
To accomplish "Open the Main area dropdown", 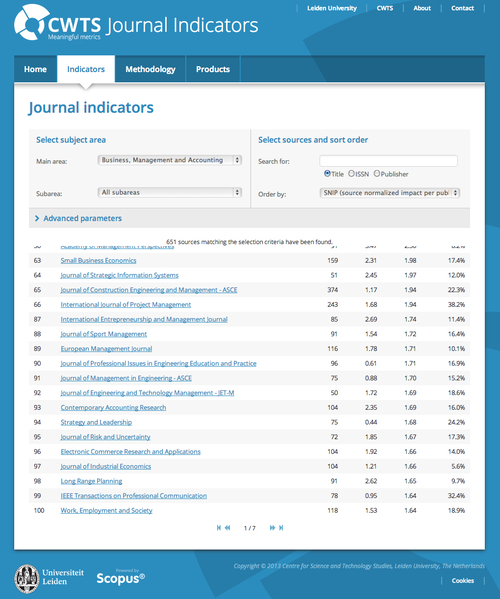I will 170,160.
